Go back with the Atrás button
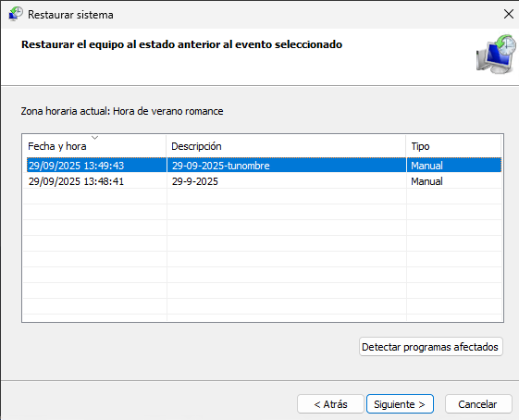Viewport: 519px width, 420px height. click(330, 403)
